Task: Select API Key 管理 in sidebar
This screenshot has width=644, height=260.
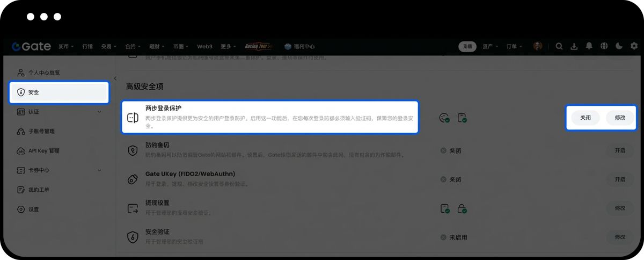Action: click(x=44, y=151)
